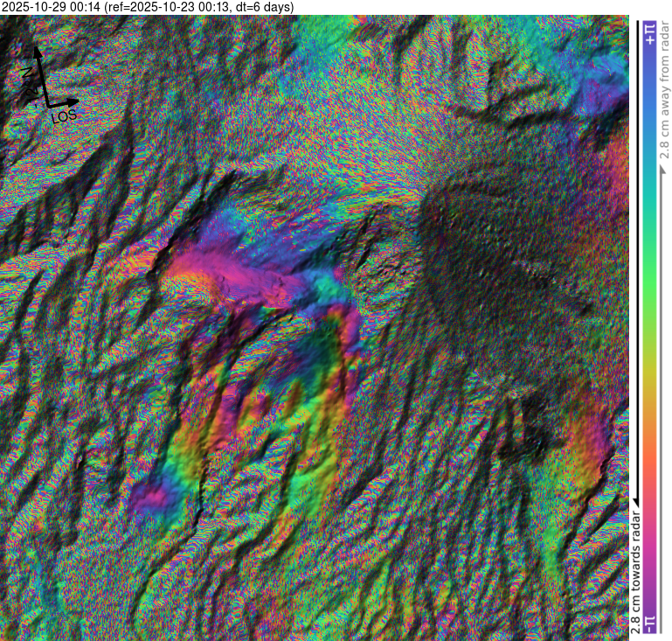Click the "dt=6 days" text in the title
The height and width of the screenshot is (641, 672).
point(262,7)
